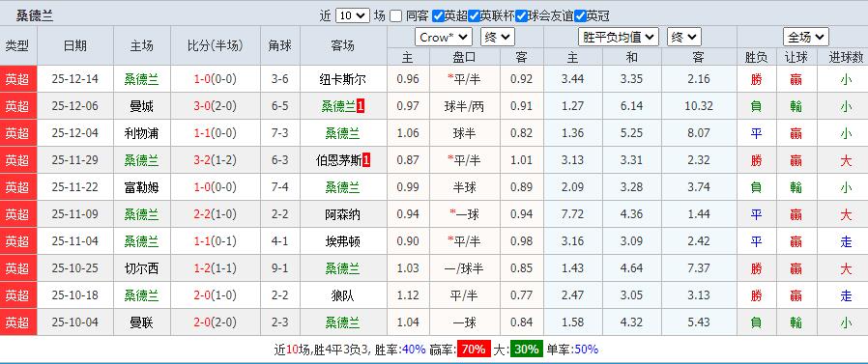
Task: Open the 终 dropdown next to 胜平负均值
Action: click(x=684, y=37)
